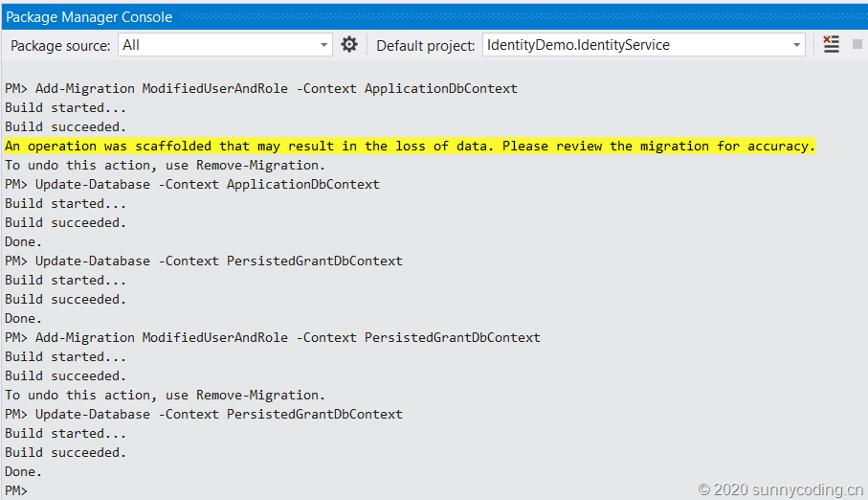Expand the Package source dropdown arrow
The image size is (868, 500).
click(323, 45)
